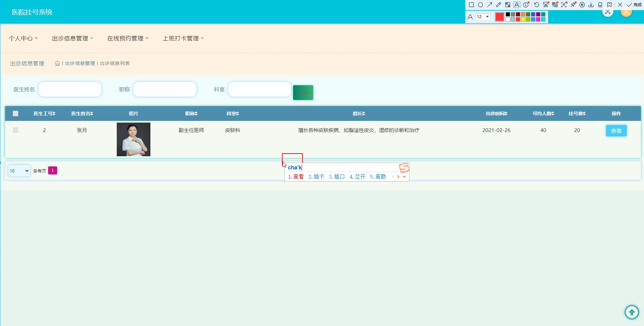Go to next page of IME candidates
This screenshot has height=326, width=644.
398,177
